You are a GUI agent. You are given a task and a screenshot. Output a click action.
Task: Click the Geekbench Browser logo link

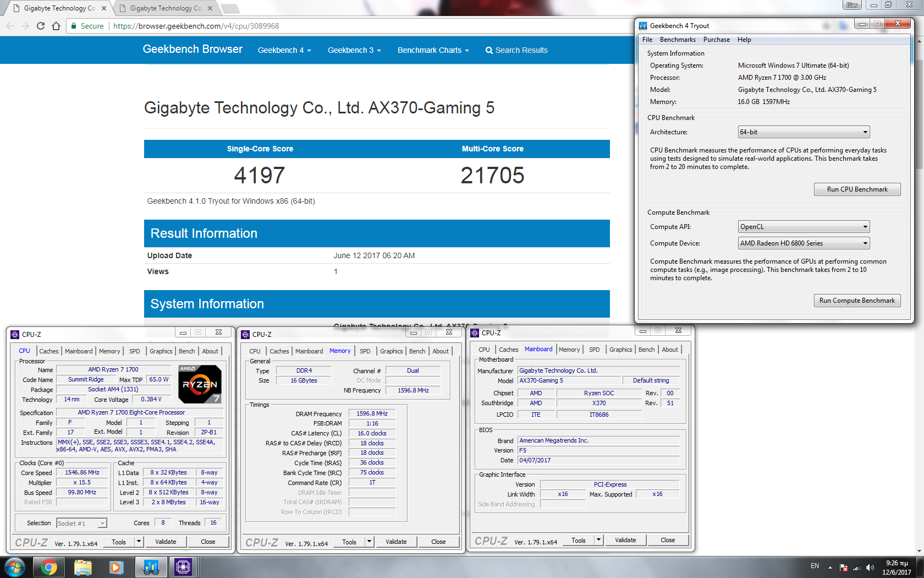click(193, 49)
